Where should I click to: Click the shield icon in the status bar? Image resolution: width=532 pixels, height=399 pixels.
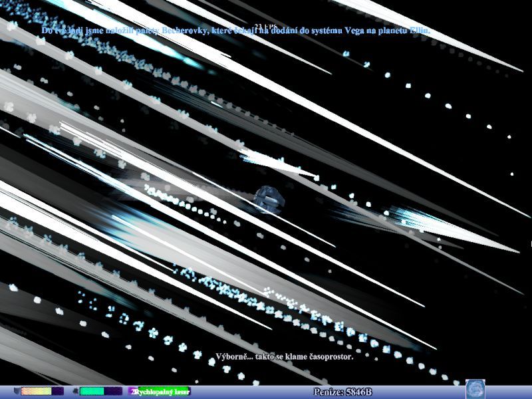coord(17,392)
